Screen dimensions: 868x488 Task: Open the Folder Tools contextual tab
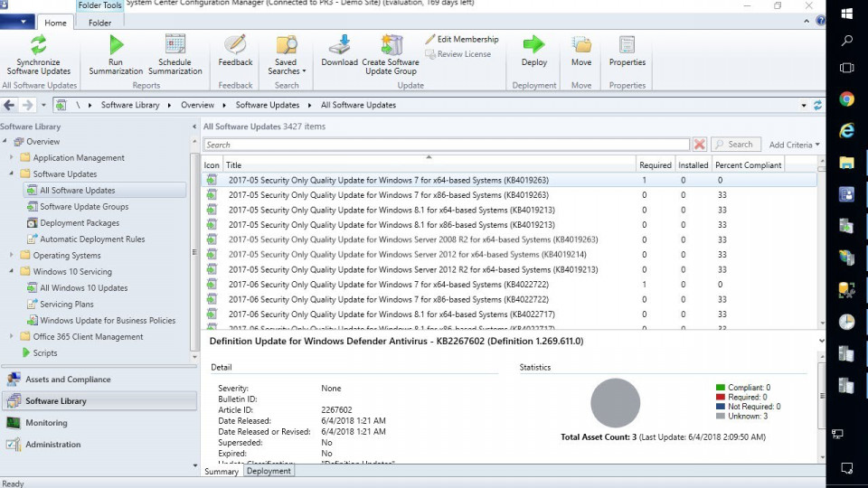(x=99, y=5)
